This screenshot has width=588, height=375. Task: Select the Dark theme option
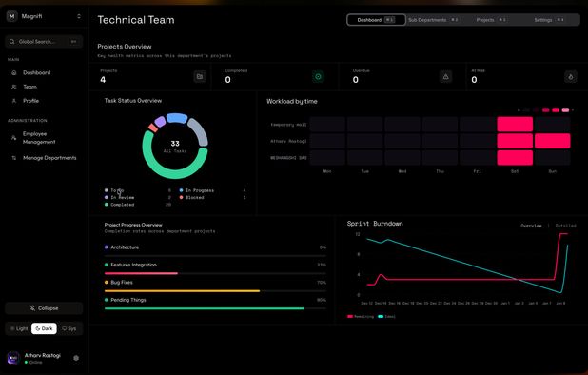[44, 328]
